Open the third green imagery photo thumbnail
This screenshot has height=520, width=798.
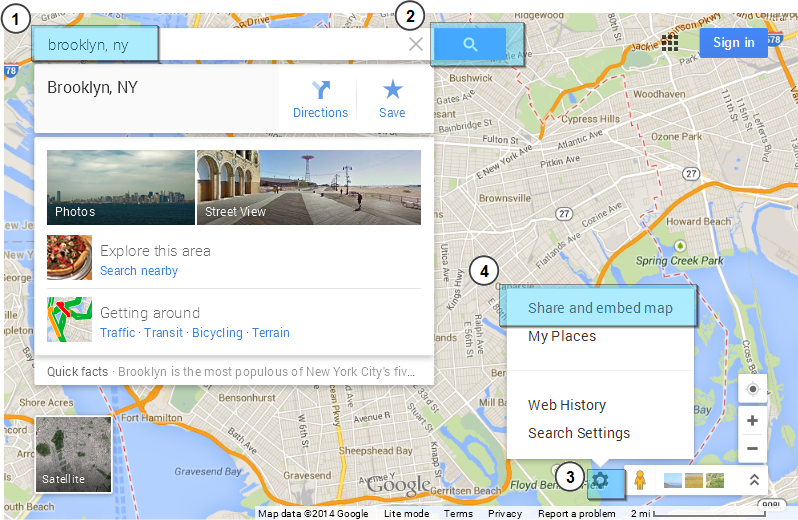point(715,480)
